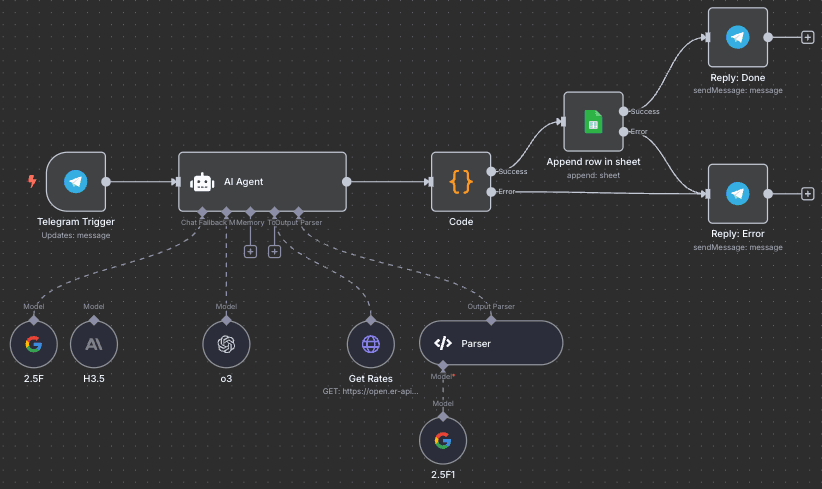Click the AI Agent Output Parser diamond connector
This screenshot has width=822, height=489.
298,212
